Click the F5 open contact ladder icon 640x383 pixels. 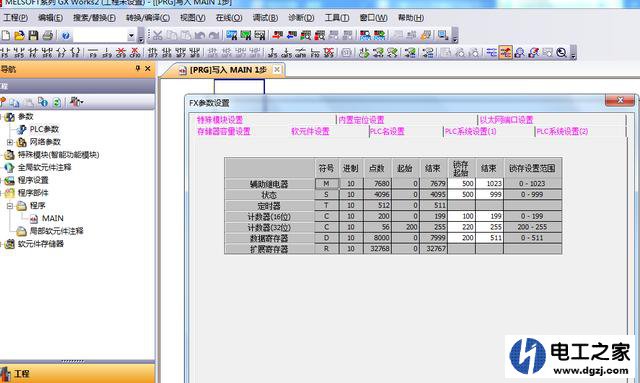point(4,53)
